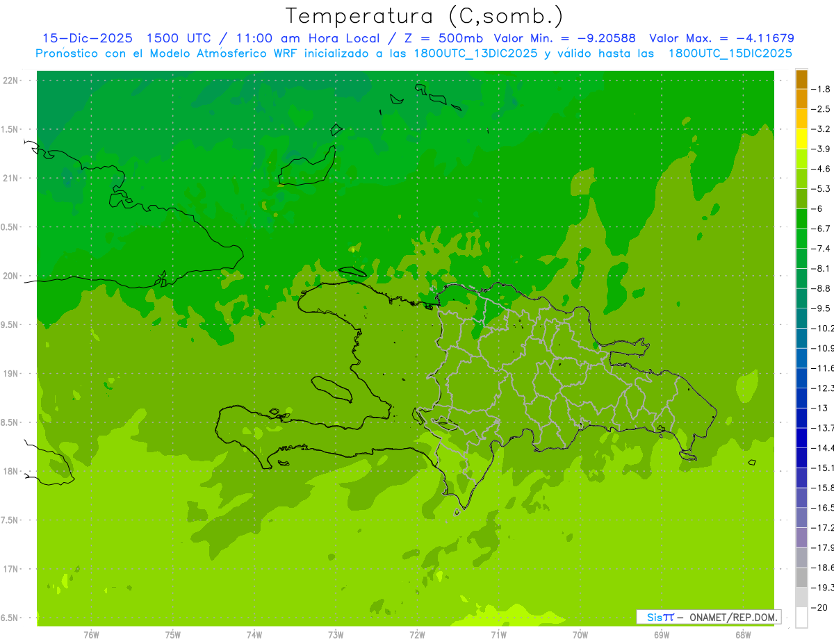
Task: Click the green swatch between -6 and -6.7
Action: 801,218
